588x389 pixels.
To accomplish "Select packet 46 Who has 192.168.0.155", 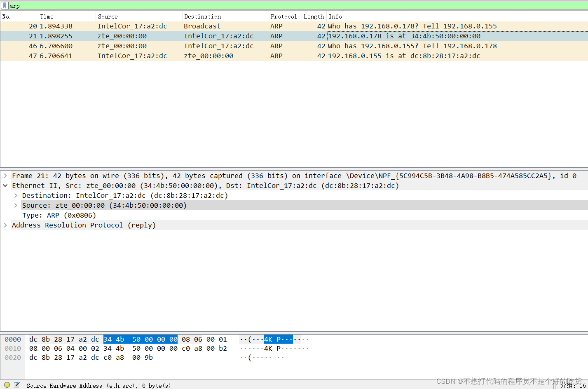I will (294, 46).
